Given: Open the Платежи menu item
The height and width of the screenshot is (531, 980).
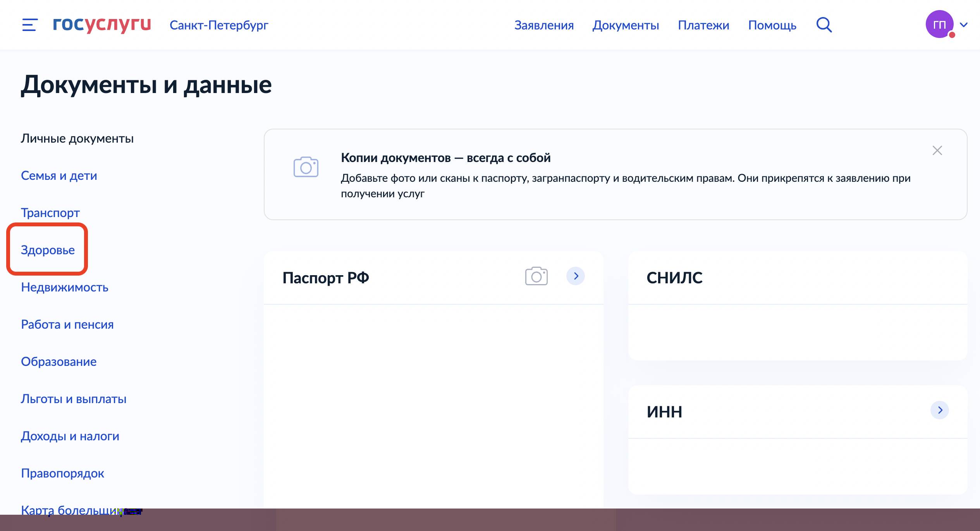Looking at the screenshot, I should [x=703, y=25].
